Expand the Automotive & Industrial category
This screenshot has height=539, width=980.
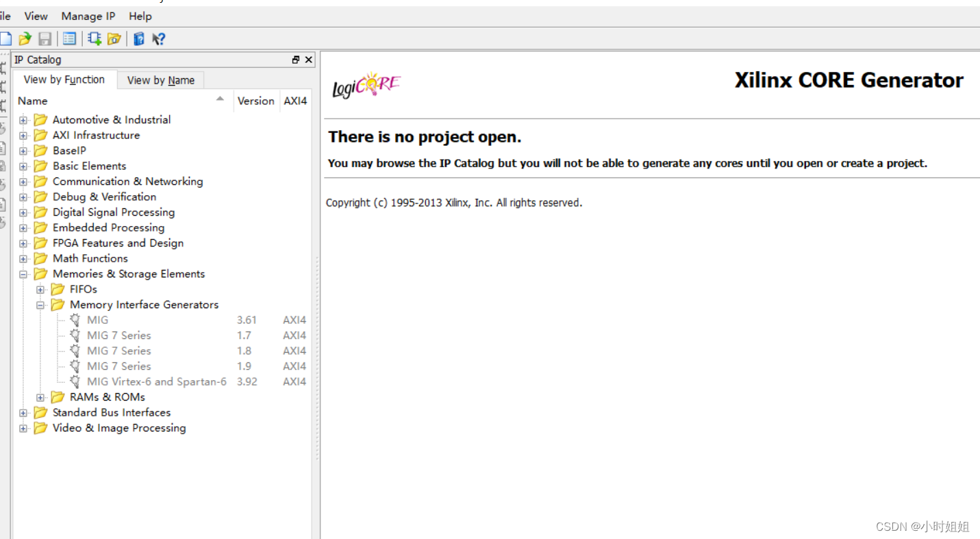[23, 120]
